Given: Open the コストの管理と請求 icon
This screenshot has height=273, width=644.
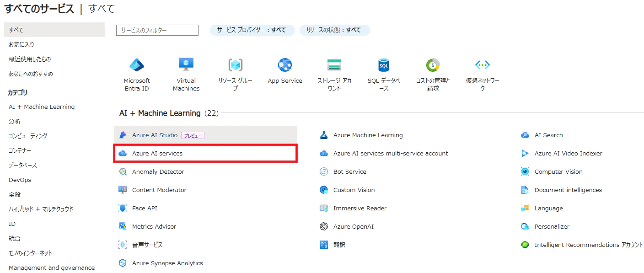Looking at the screenshot, I should click(x=433, y=65).
